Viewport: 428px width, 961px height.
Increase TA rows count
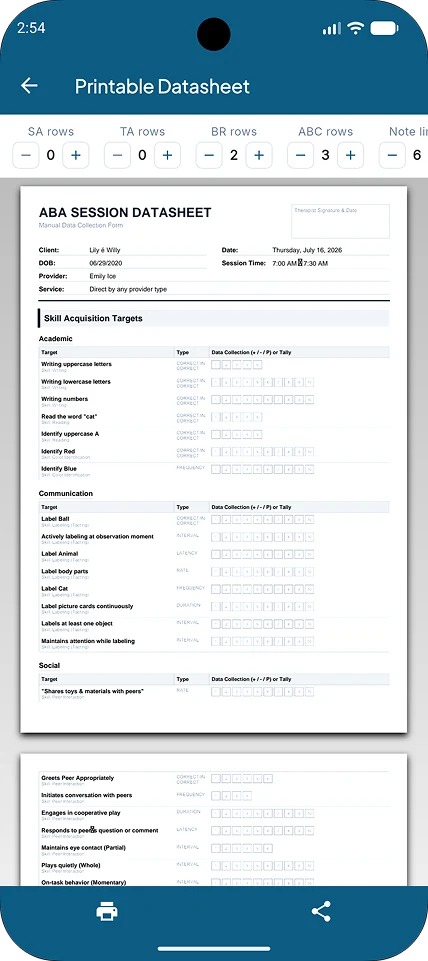click(167, 156)
